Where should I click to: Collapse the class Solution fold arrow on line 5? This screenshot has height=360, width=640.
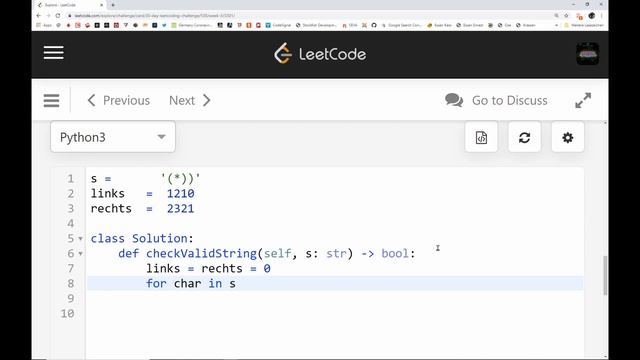point(80,239)
